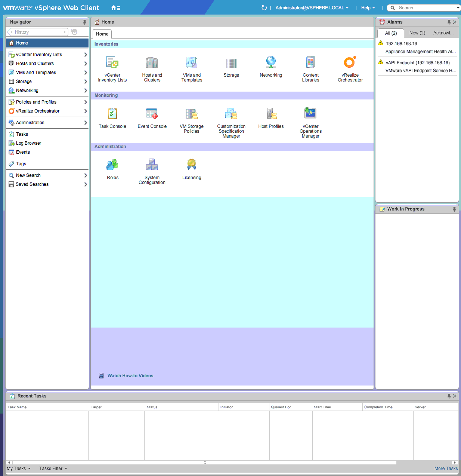
Task: Click the refresh icon in top bar
Action: pos(264,8)
